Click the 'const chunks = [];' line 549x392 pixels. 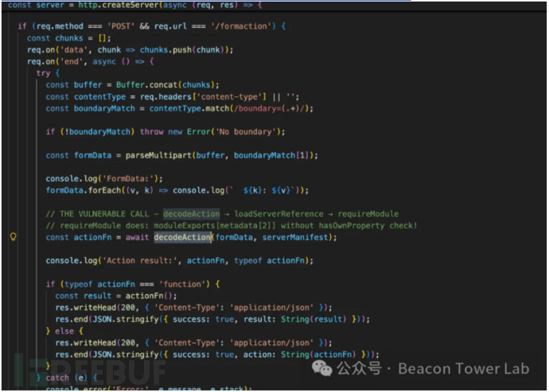[69, 38]
